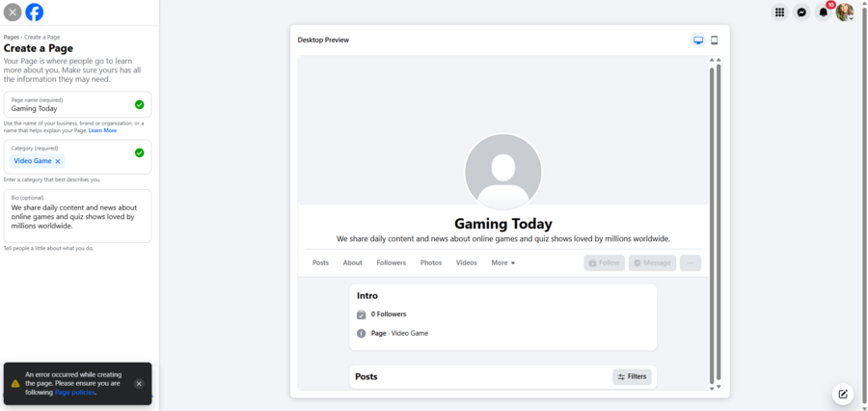Click the 0 Followers text
Image resolution: width=868 pixels, height=411 pixels.
[x=389, y=315]
